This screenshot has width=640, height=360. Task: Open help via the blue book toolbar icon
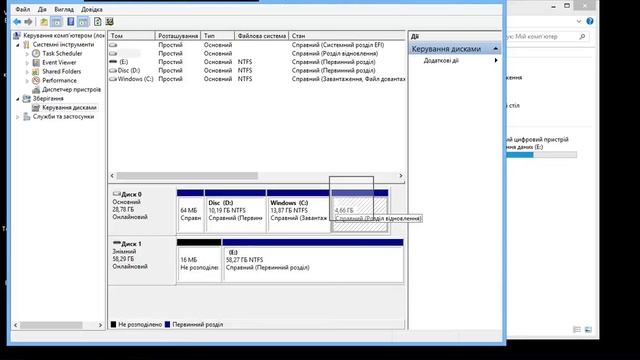click(71, 22)
